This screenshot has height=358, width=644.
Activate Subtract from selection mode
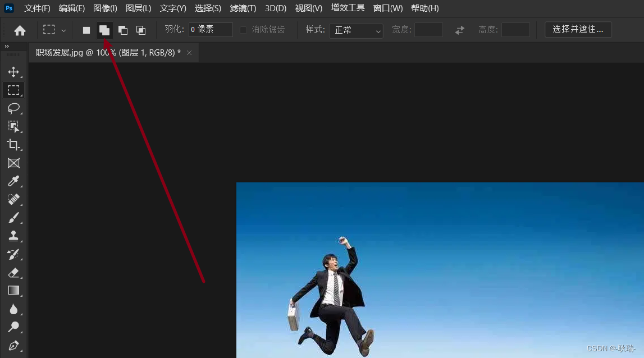coord(123,29)
